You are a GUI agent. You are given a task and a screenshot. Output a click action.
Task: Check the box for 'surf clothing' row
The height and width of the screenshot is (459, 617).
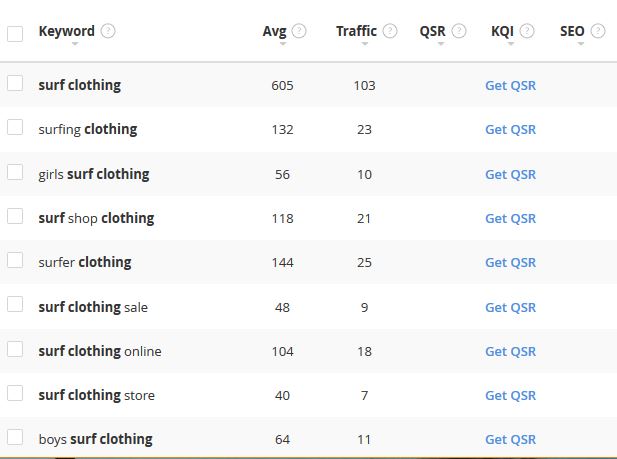[x=15, y=84]
